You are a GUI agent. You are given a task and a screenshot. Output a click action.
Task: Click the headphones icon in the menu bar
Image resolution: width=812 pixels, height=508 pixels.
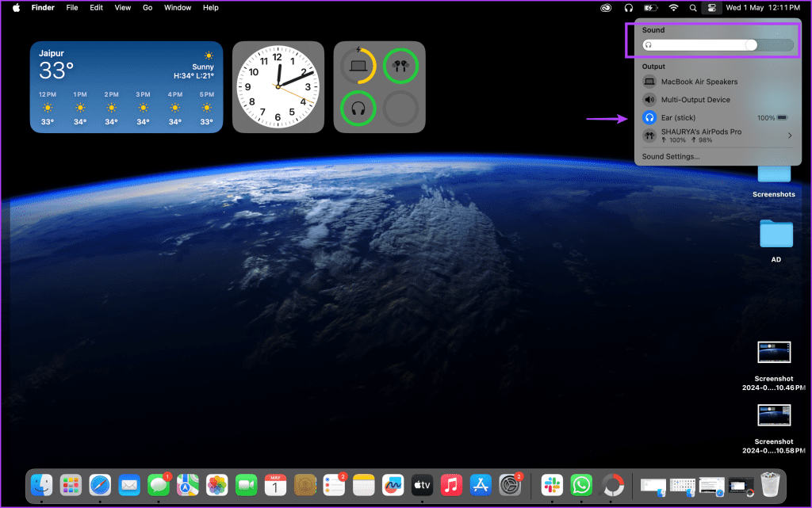coord(628,8)
